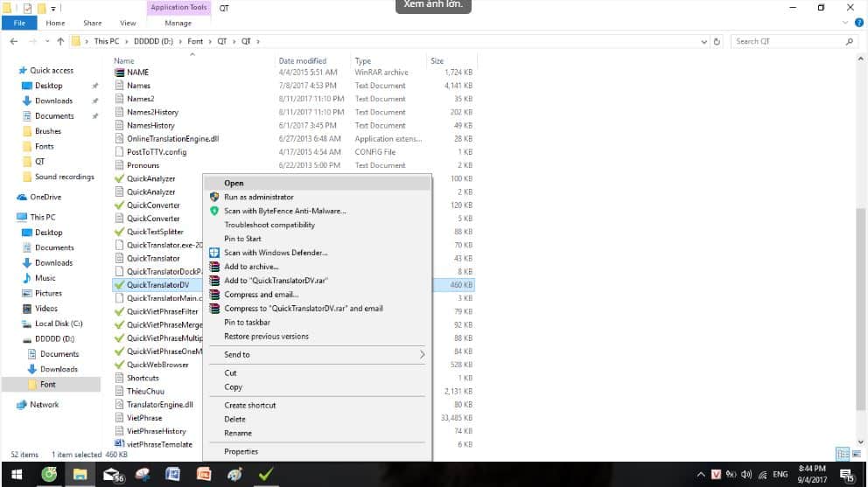Open breadcrumb dropdown after Font

pos(210,41)
